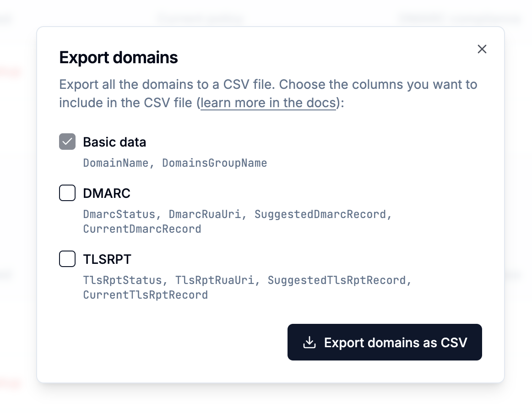The height and width of the screenshot is (415, 532).
Task: Click the X icon to close the dialog
Action: (x=482, y=49)
